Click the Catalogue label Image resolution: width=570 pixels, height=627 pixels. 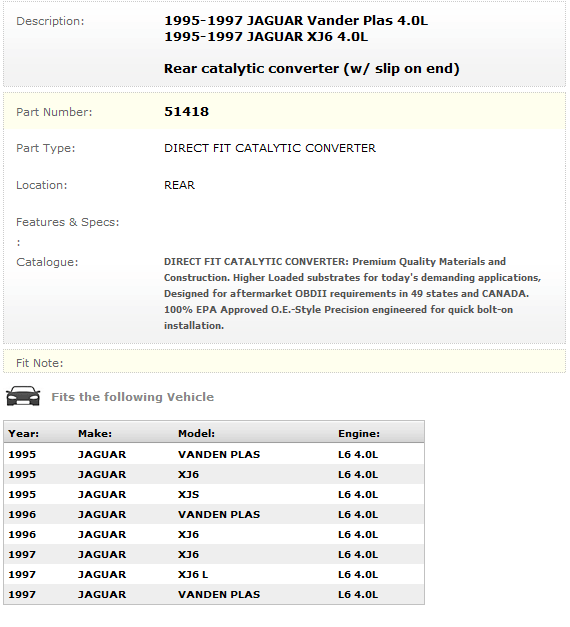tap(47, 262)
